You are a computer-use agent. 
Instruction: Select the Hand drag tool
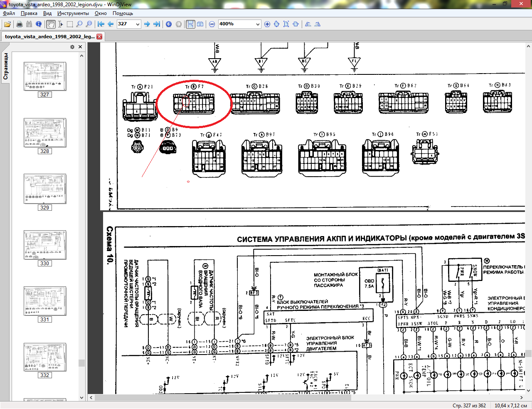(51, 24)
